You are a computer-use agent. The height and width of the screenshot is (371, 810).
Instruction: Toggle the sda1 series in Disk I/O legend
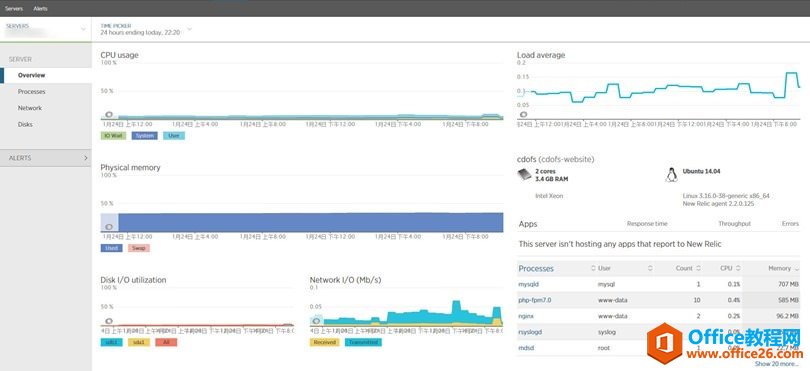point(139,342)
